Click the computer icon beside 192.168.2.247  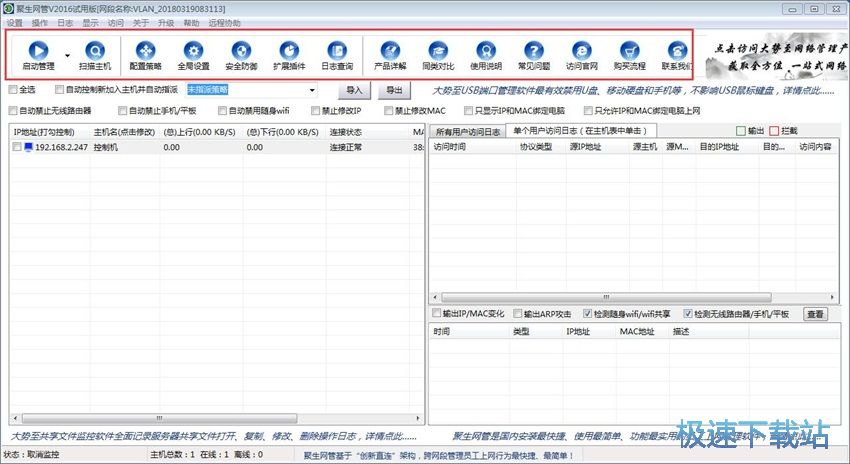click(29, 147)
